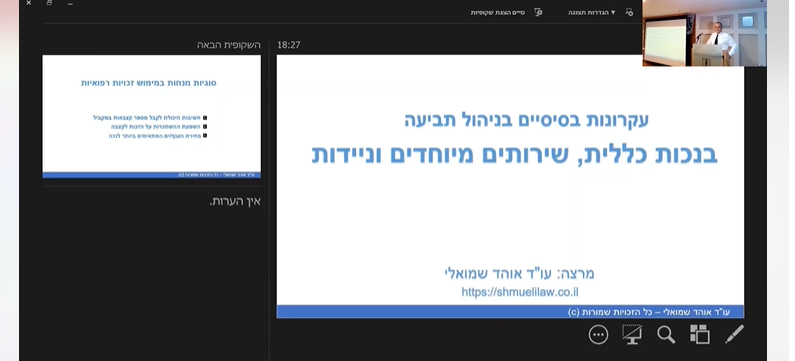This screenshot has height=361, width=795.
Task: Click the elapsed timer 18:27
Action: [288, 45]
